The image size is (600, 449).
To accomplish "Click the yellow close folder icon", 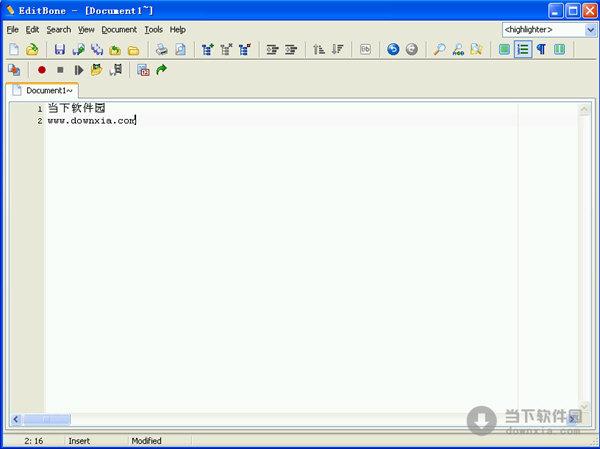I will point(115,49).
